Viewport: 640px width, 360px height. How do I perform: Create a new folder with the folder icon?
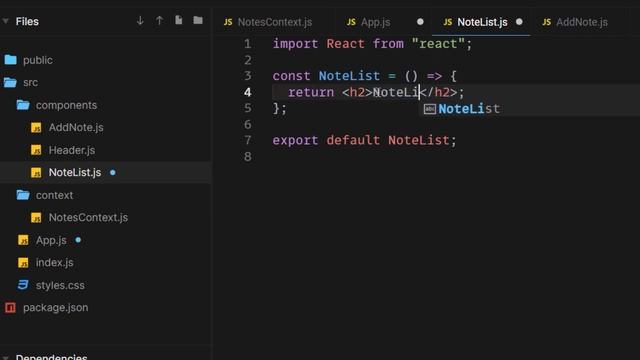[198, 20]
